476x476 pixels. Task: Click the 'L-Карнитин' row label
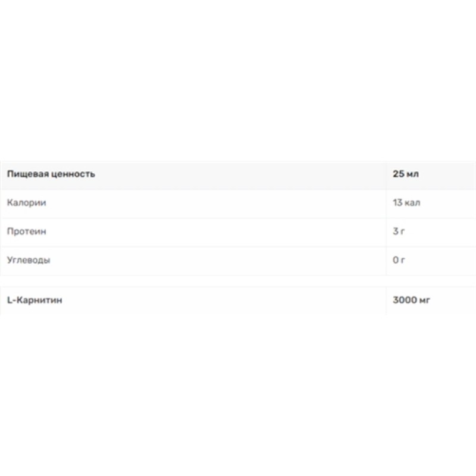pos(35,300)
